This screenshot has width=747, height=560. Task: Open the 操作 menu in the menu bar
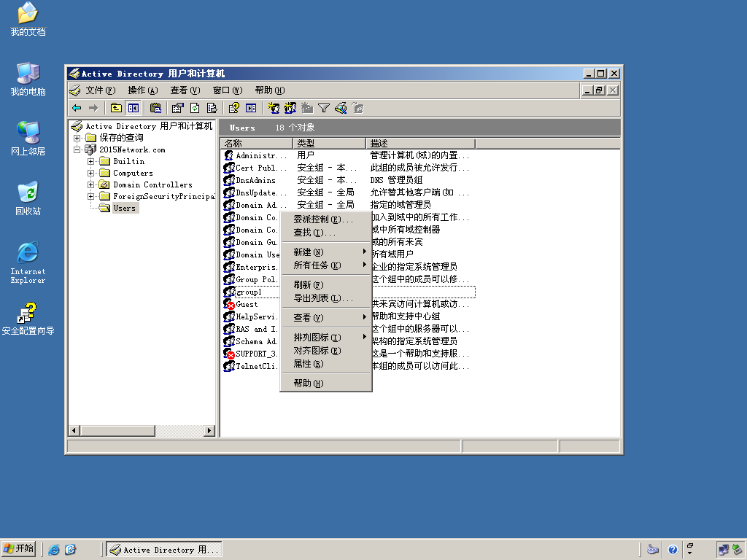click(142, 90)
